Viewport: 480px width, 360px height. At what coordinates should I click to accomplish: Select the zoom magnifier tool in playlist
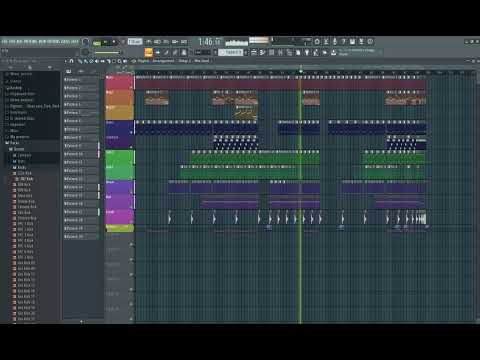[119, 61]
